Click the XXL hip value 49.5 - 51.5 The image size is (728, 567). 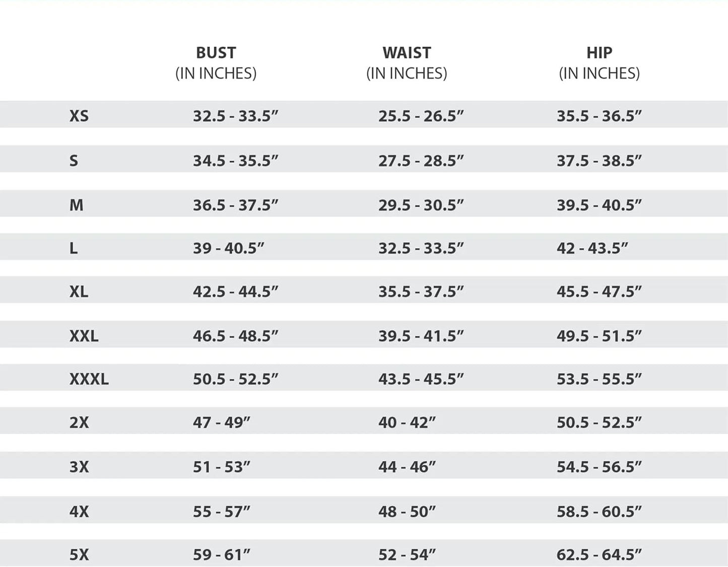click(x=599, y=336)
